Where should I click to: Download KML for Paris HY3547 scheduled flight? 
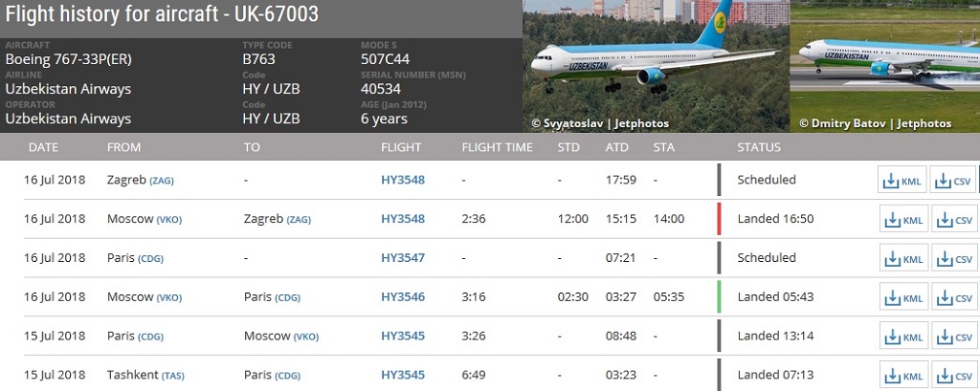[903, 258]
